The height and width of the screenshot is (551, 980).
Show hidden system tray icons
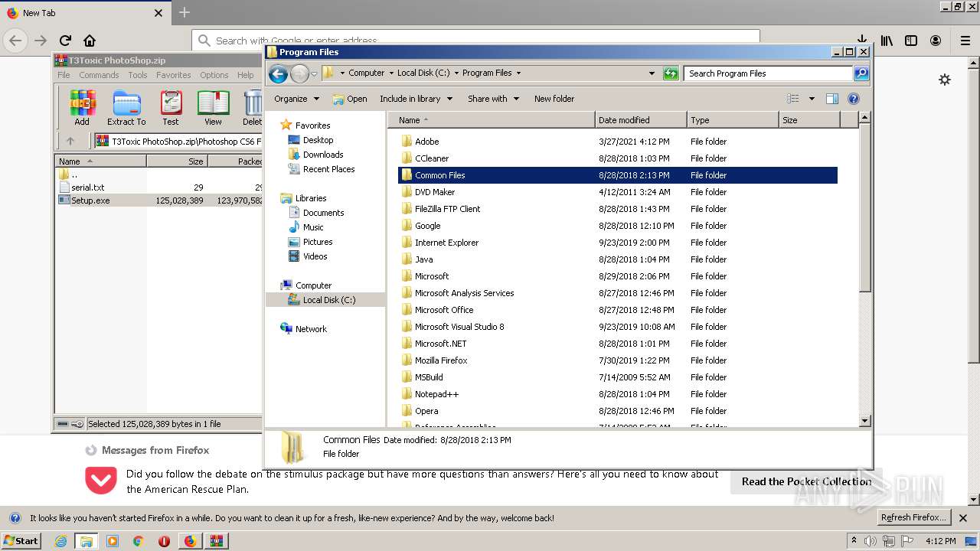pyautogui.click(x=854, y=540)
